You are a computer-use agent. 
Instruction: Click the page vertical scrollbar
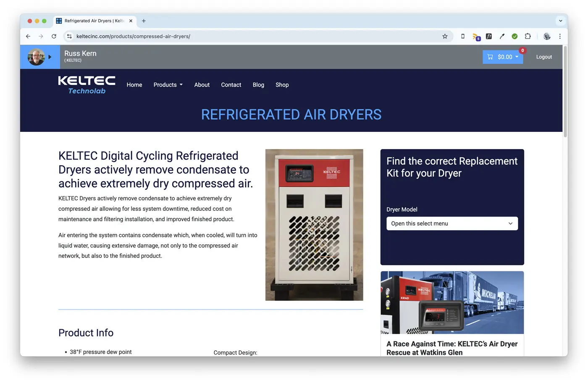[x=565, y=92]
